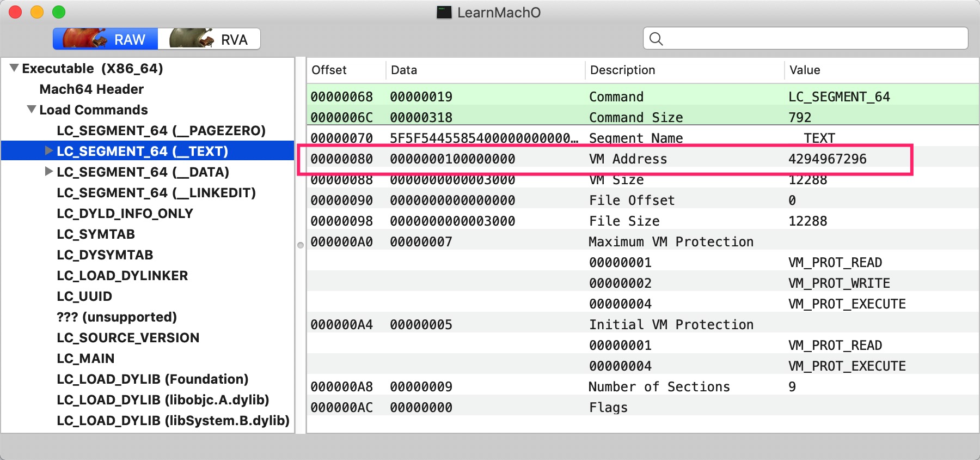Click the split view divider handle
The image size is (980, 460).
[x=301, y=245]
